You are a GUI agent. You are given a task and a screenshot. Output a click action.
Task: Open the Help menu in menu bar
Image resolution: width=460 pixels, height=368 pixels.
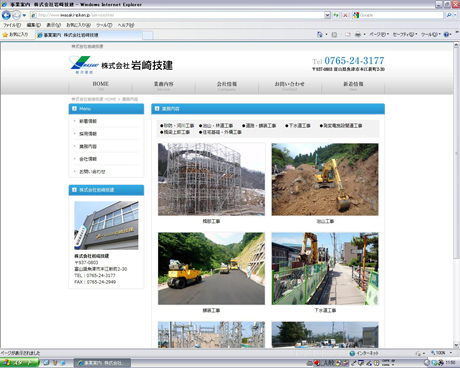[126, 25]
